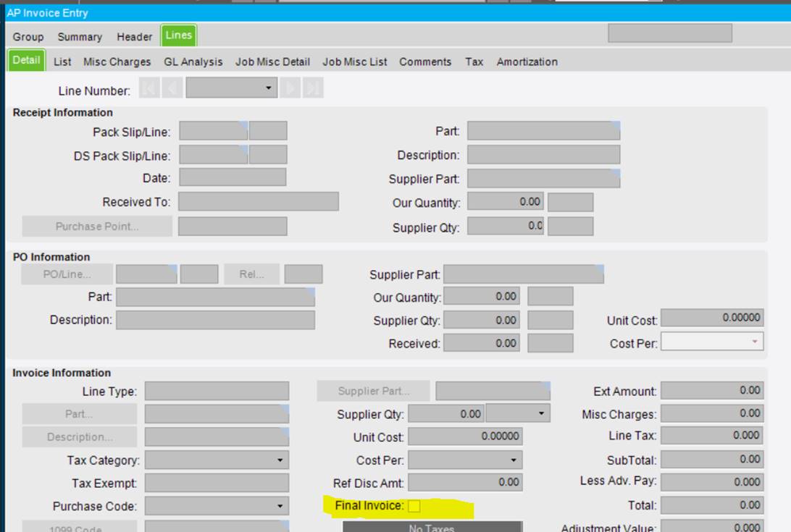Expand the Invoice Information Cost Per dropdown
Viewport: 791px width, 532px height.
tap(514, 460)
